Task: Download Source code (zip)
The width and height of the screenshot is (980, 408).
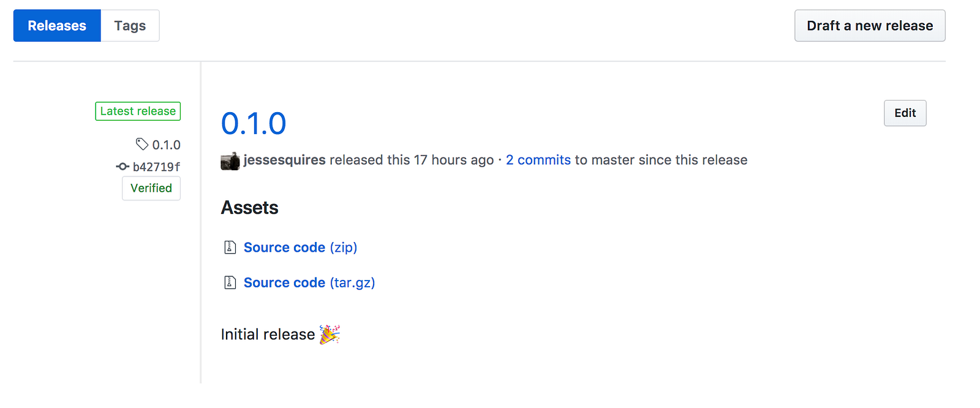Action: tap(300, 247)
